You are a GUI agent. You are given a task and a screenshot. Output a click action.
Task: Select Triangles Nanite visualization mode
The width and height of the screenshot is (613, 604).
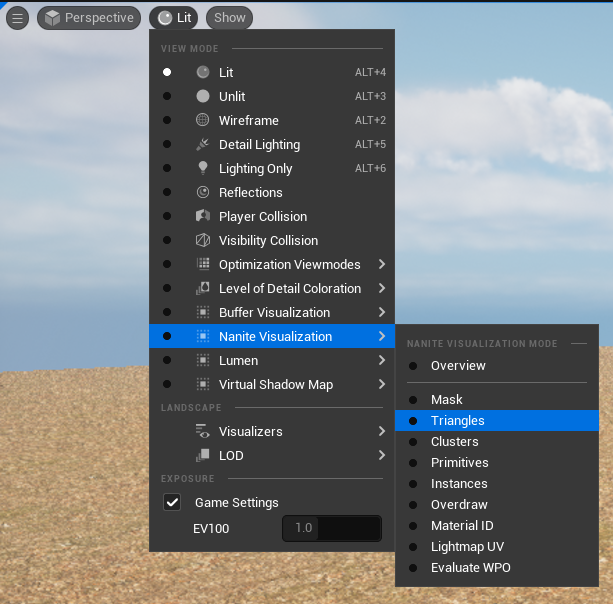point(497,421)
